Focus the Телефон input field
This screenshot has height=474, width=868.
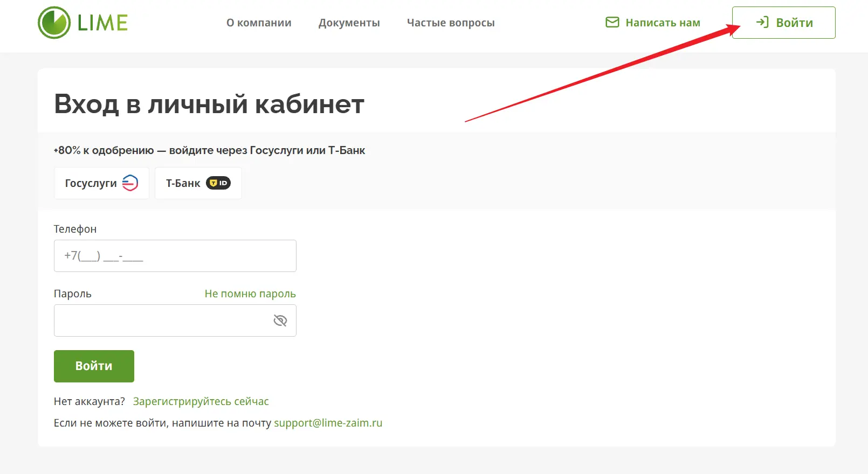175,256
